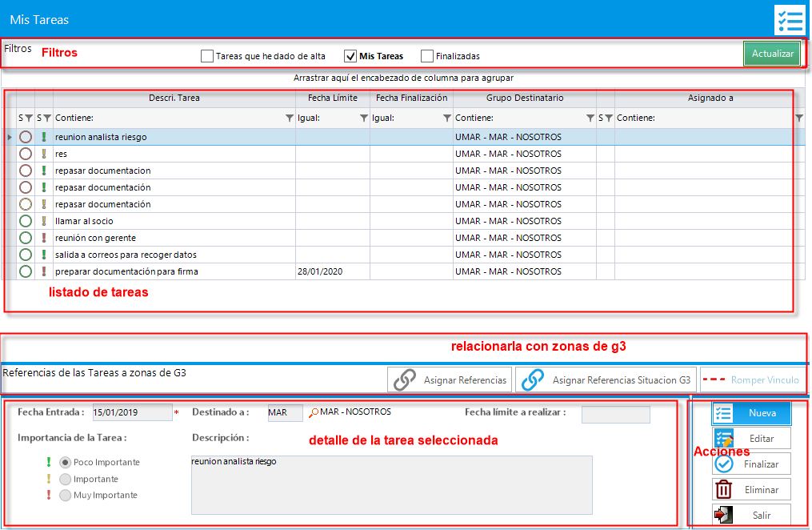Sort by 'Grupo Destinatario' column header

(525, 98)
